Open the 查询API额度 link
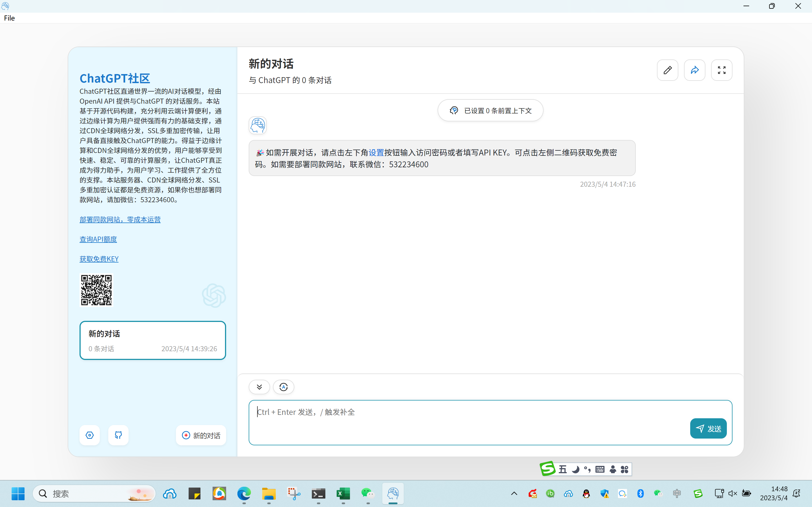Screen dimensions: 812x507 pos(98,239)
